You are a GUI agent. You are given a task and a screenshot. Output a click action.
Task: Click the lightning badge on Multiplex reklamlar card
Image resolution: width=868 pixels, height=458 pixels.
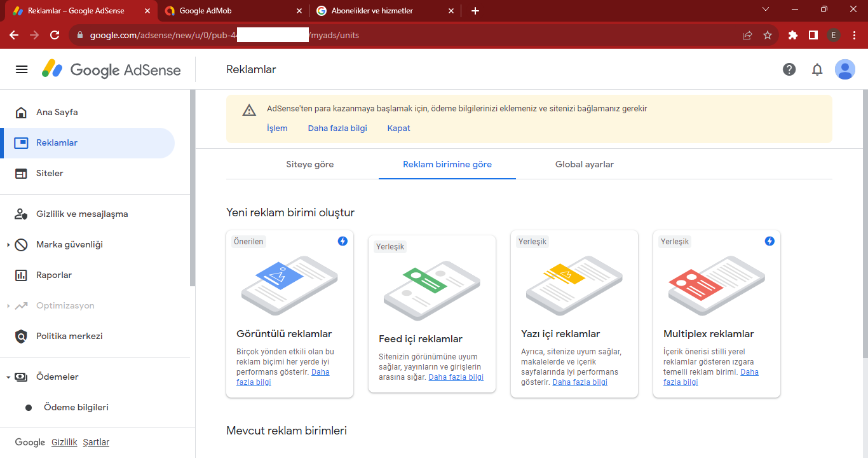coord(770,241)
